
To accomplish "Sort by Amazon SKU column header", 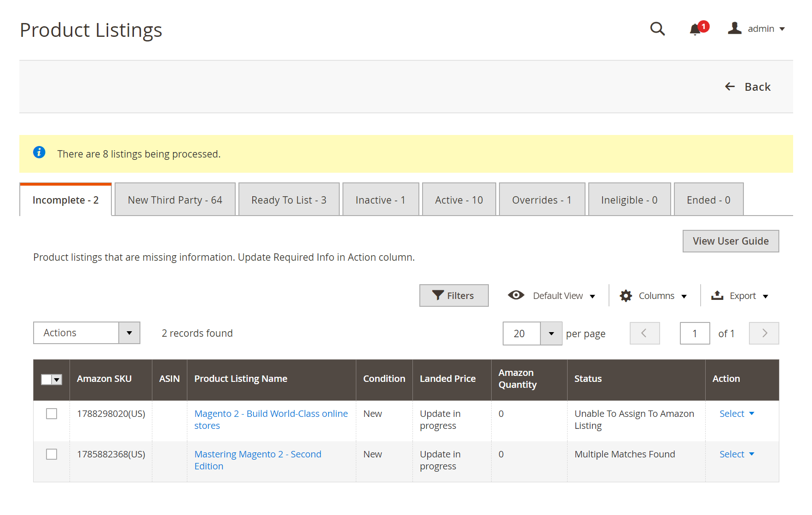I will (x=110, y=380).
